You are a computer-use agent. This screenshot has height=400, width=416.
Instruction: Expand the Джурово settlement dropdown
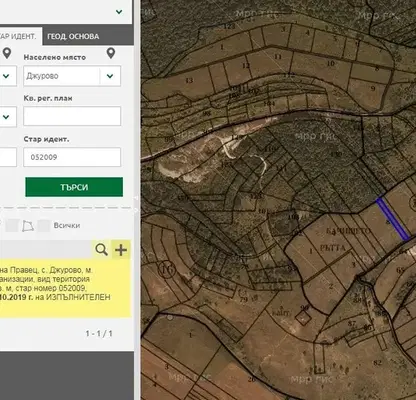point(110,76)
